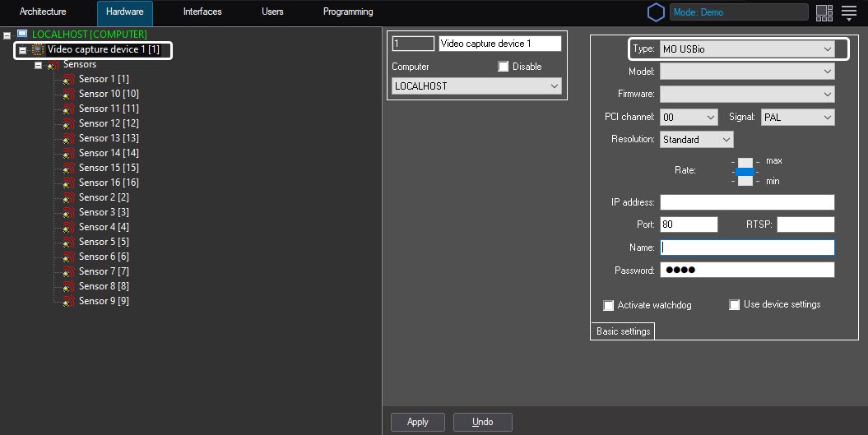Open the Type dropdown showing MO USBio

click(x=747, y=49)
